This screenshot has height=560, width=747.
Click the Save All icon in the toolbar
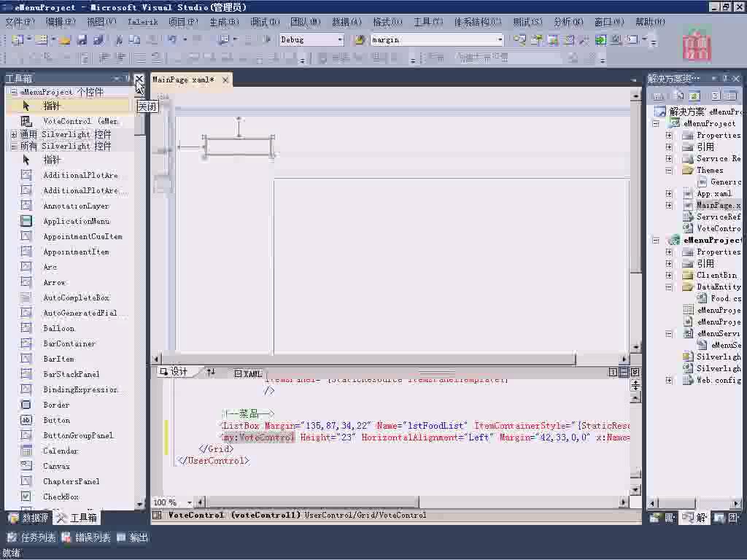pyautogui.click(x=98, y=40)
